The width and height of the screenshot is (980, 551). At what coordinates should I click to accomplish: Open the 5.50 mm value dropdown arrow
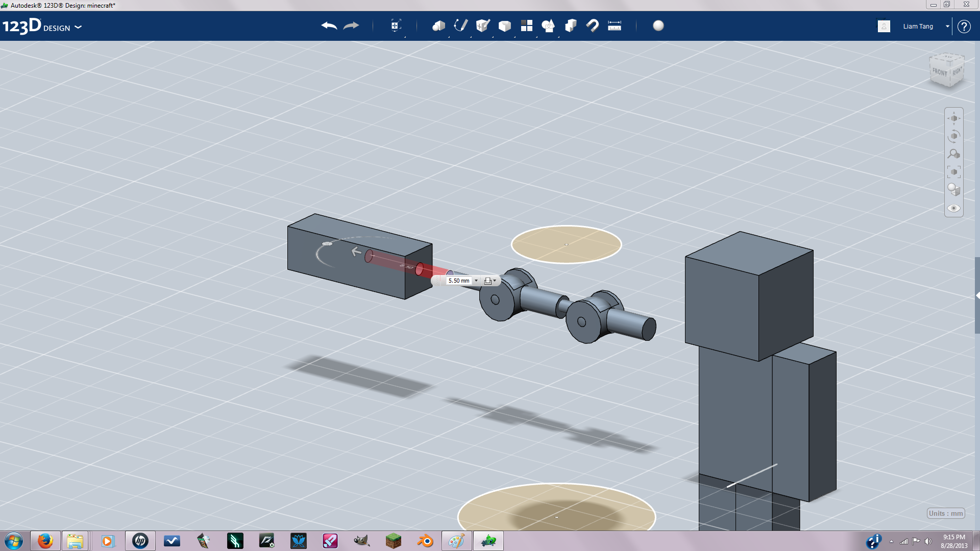[476, 281]
